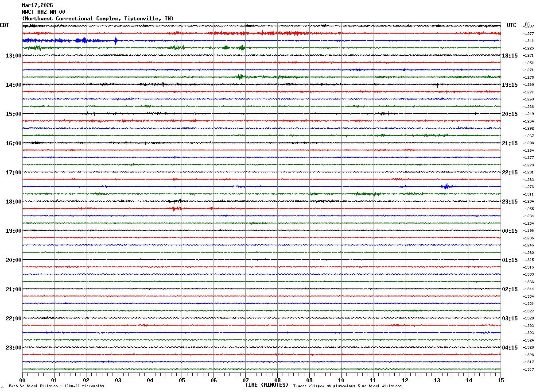This screenshot has width=536, height=392.
Task: Click the DC offset value -1305
Action: (x=528, y=260)
